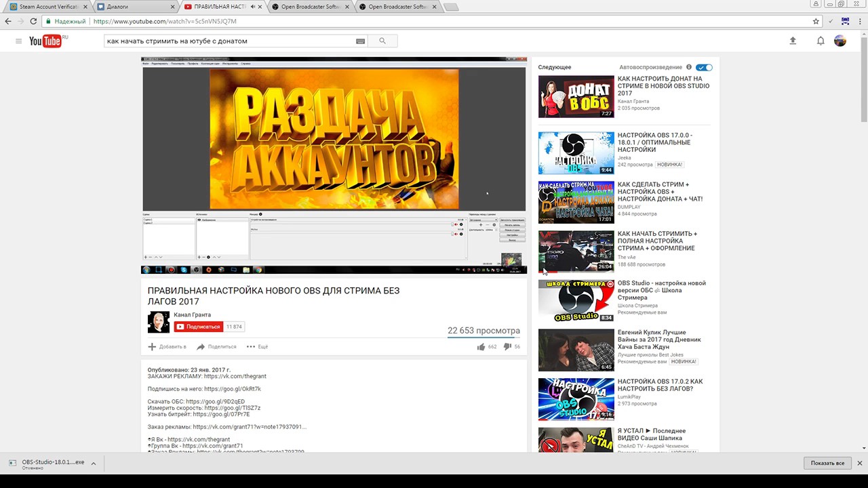Image resolution: width=868 pixels, height=488 pixels.
Task: Open the 'Я УСТАЛ' Саши Шапика video title
Action: pyautogui.click(x=652, y=434)
